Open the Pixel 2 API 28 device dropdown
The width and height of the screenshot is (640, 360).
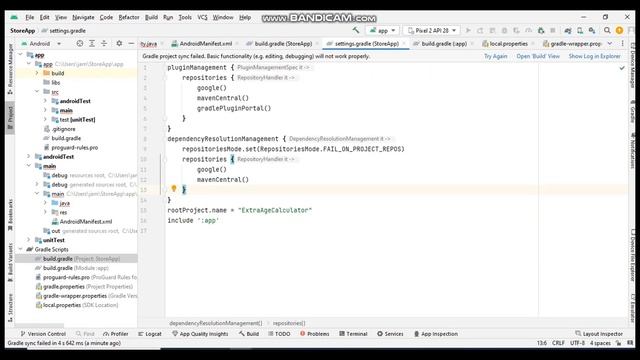pyautogui.click(x=432, y=31)
